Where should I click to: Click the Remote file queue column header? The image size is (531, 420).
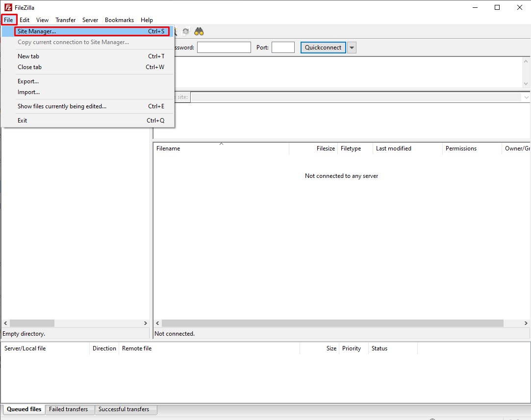pyautogui.click(x=209, y=348)
